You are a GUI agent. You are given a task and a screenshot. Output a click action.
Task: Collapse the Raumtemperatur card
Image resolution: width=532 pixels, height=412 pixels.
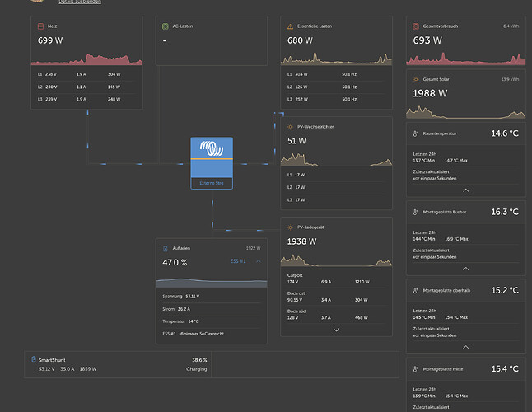click(x=465, y=189)
